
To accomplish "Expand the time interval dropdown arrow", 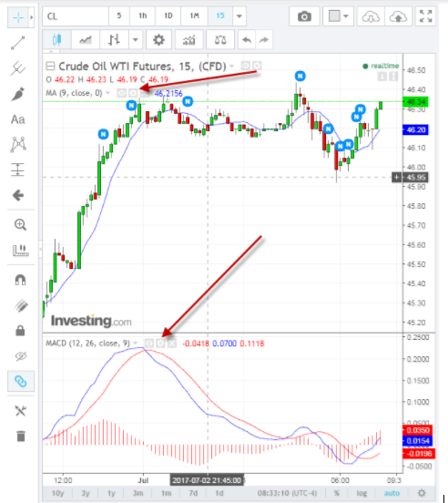I will click(x=239, y=16).
